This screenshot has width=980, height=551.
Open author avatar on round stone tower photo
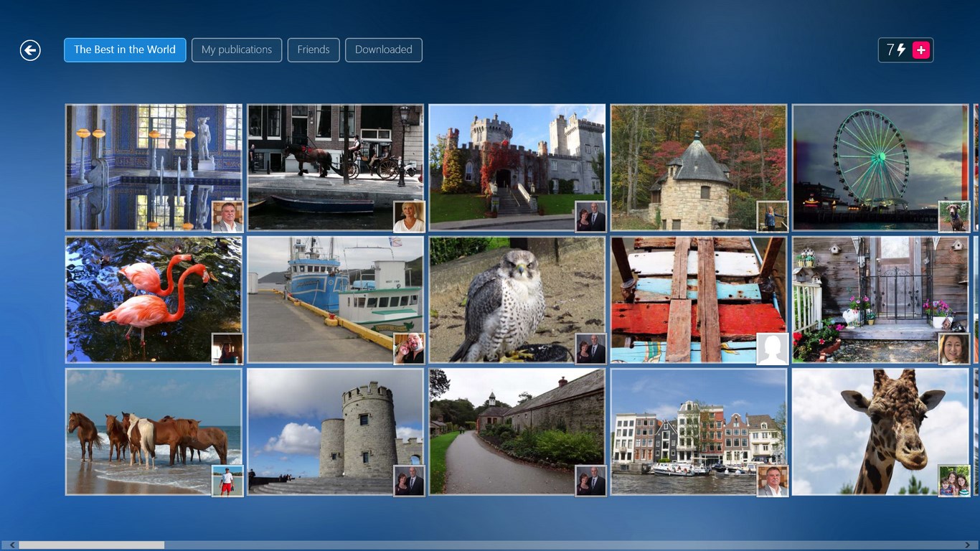pyautogui.click(x=409, y=481)
